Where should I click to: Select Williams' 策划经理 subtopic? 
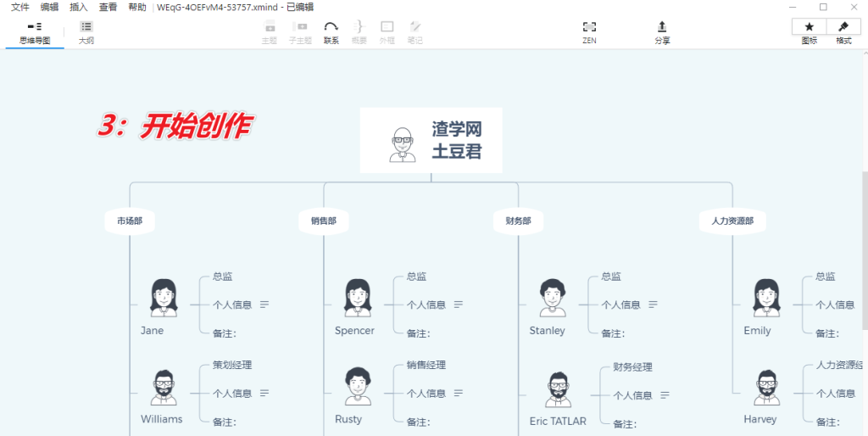[x=232, y=365]
